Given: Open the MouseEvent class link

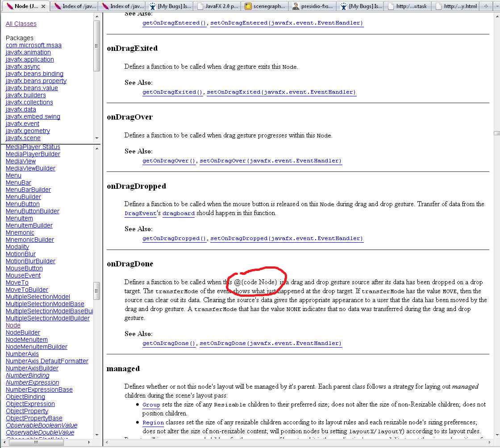Looking at the screenshot, I should click(x=24, y=275).
